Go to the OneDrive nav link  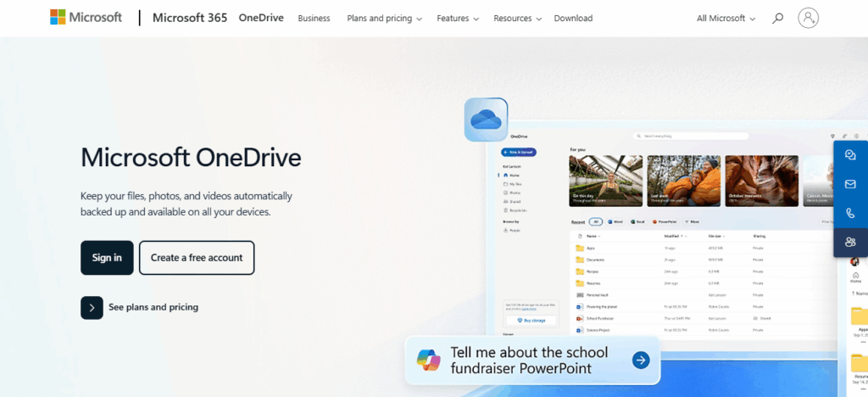[261, 18]
